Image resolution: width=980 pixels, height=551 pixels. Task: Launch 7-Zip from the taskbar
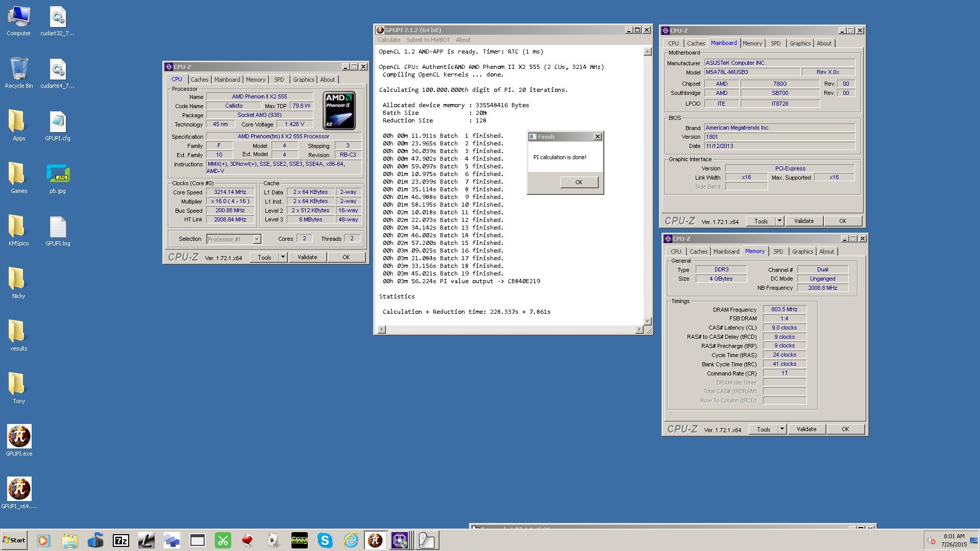(121, 540)
